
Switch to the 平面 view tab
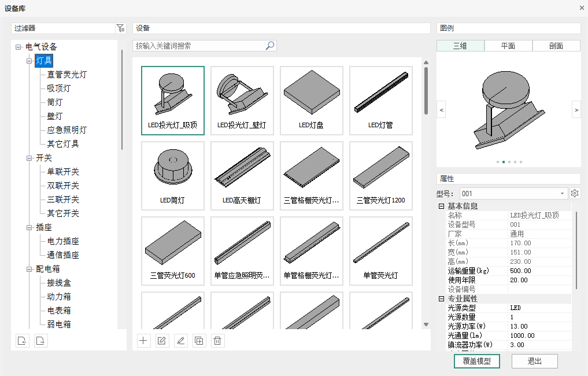[x=508, y=46]
